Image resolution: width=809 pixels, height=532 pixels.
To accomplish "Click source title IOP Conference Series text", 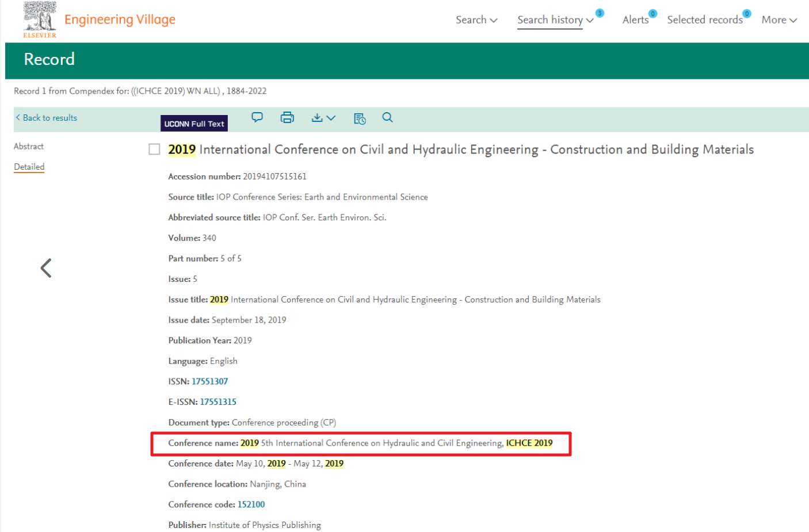I will tap(322, 197).
